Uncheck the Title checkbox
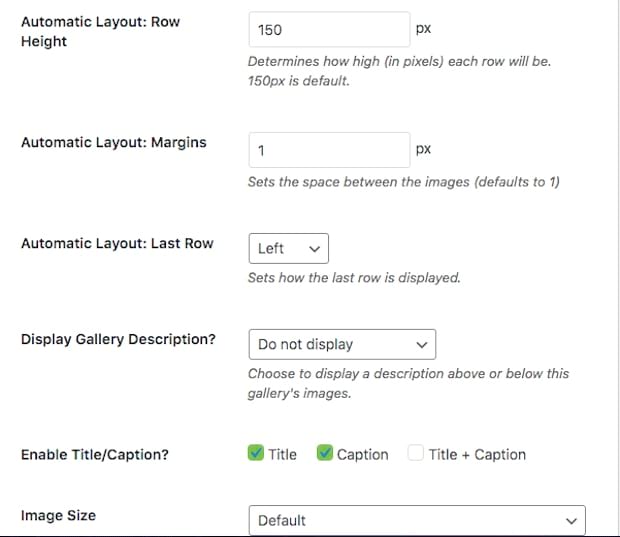 click(x=256, y=454)
